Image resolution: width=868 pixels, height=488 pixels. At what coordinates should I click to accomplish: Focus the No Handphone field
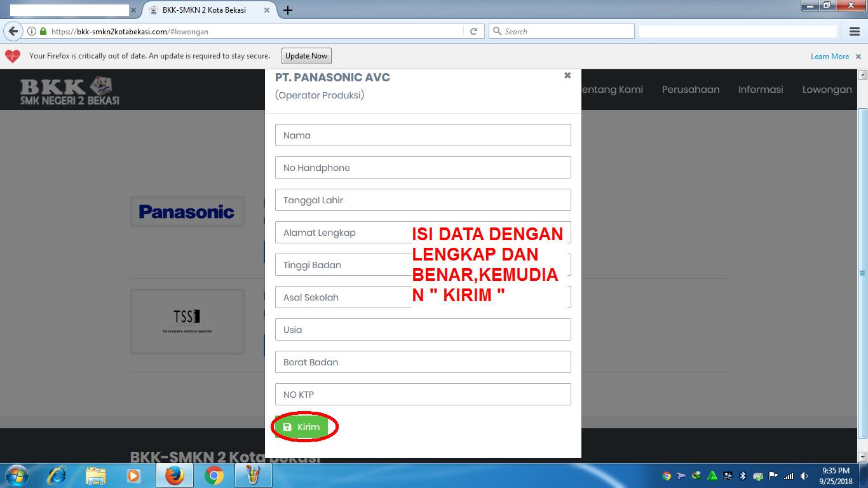coord(423,167)
